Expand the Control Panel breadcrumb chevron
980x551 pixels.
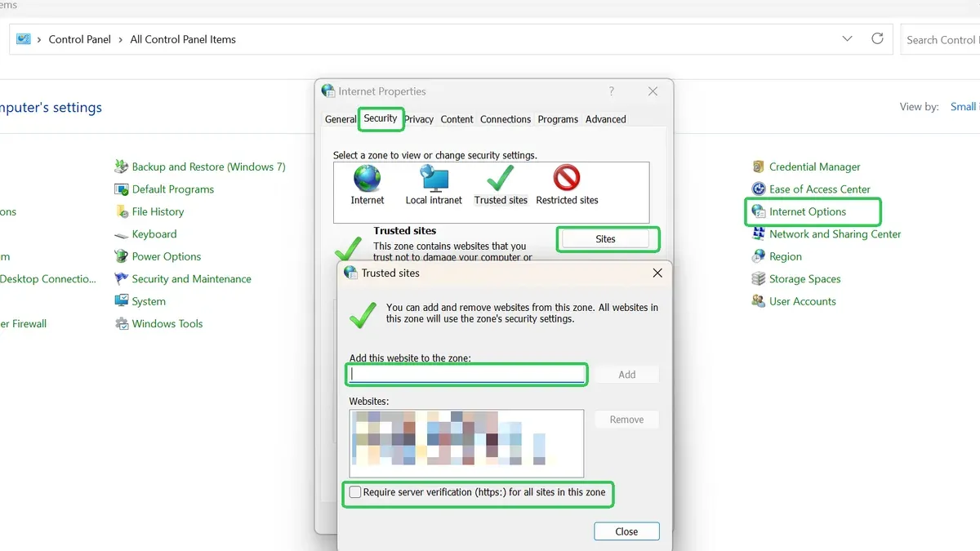(121, 39)
